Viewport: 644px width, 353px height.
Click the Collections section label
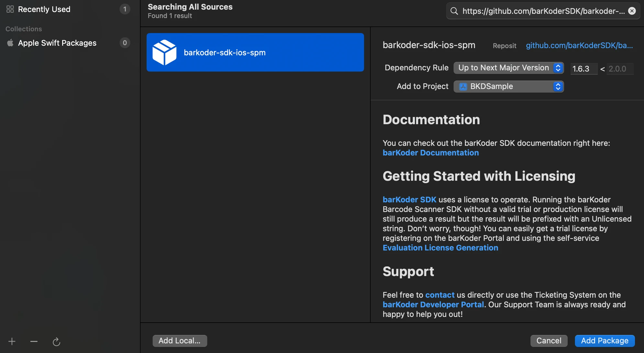(x=24, y=29)
